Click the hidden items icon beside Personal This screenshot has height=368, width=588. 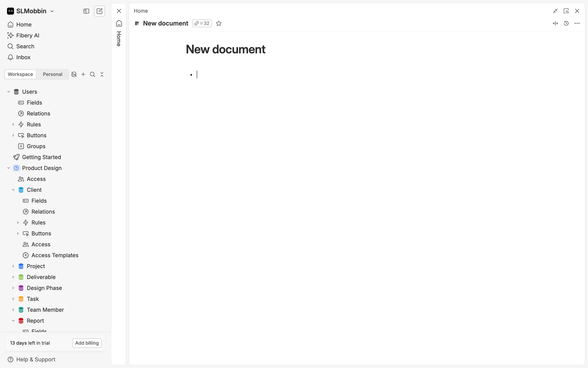74,75
